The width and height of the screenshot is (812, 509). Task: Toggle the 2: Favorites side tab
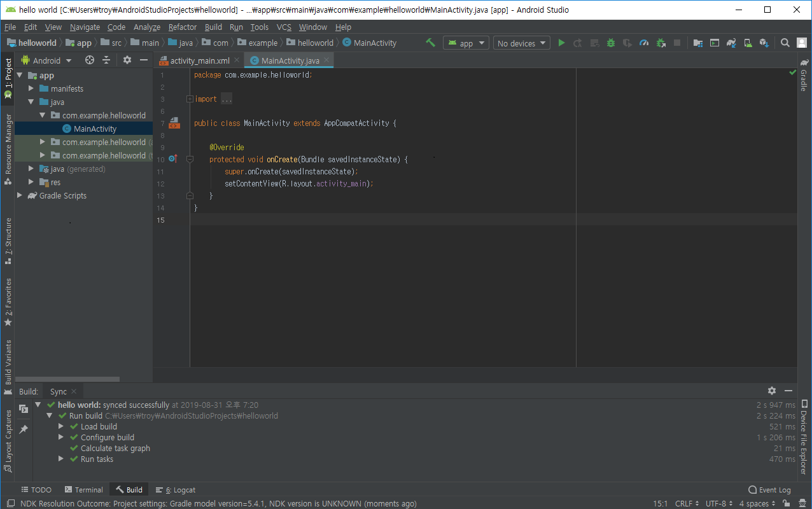click(x=8, y=302)
